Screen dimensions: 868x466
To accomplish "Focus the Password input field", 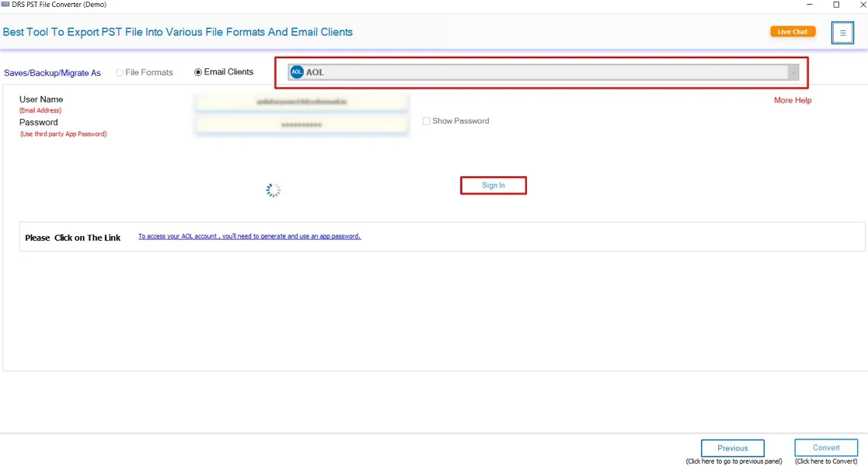I will tap(302, 124).
